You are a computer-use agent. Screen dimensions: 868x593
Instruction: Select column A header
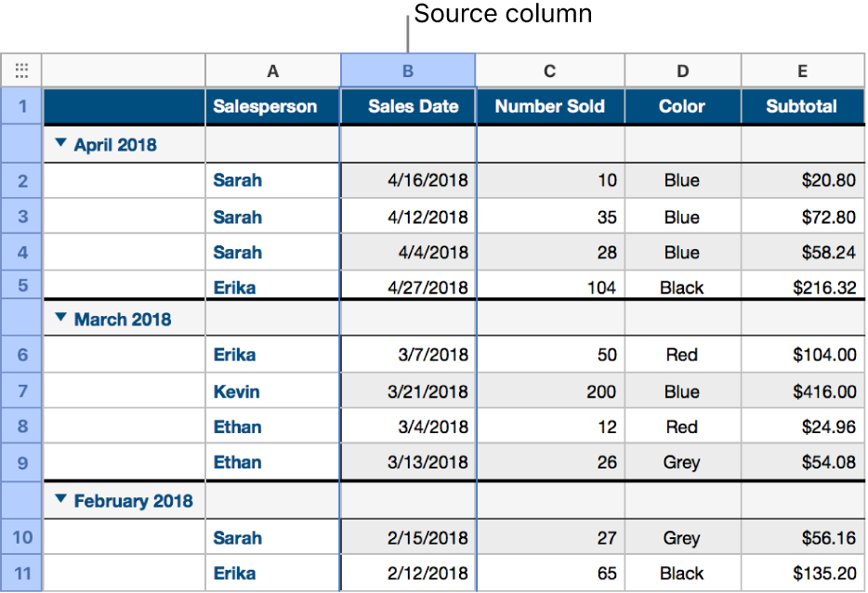pyautogui.click(x=271, y=70)
